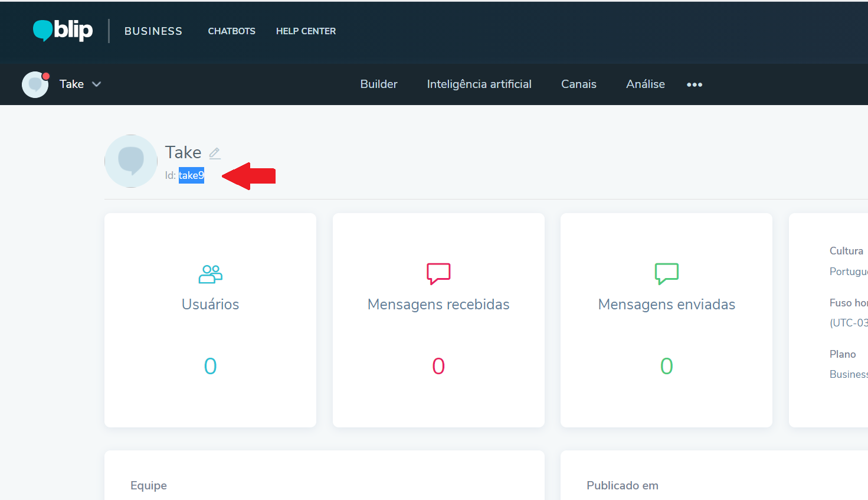Open Inteligência artificial tab
Viewport: 868px width, 500px height.
click(479, 84)
